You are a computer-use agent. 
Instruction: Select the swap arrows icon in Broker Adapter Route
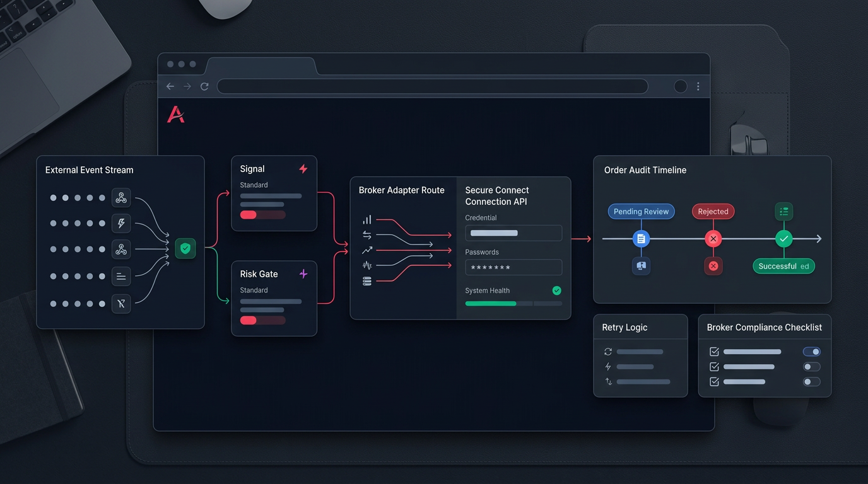tap(367, 235)
